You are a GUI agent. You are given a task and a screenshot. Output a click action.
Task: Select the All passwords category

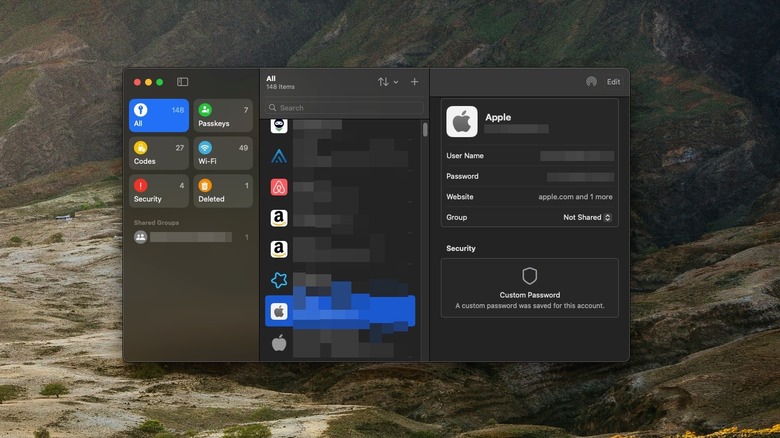[x=158, y=116]
